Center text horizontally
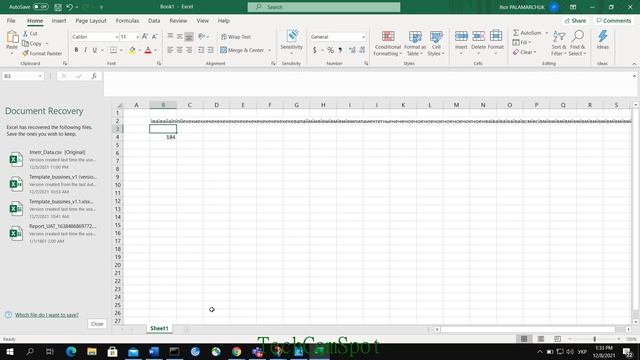This screenshot has height=360, width=640. (180, 50)
